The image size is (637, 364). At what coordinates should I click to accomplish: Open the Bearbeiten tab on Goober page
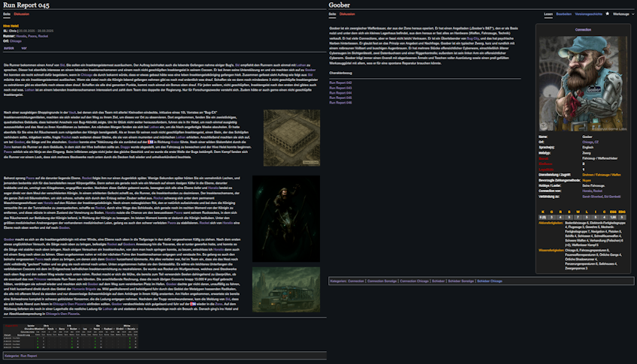pos(564,14)
